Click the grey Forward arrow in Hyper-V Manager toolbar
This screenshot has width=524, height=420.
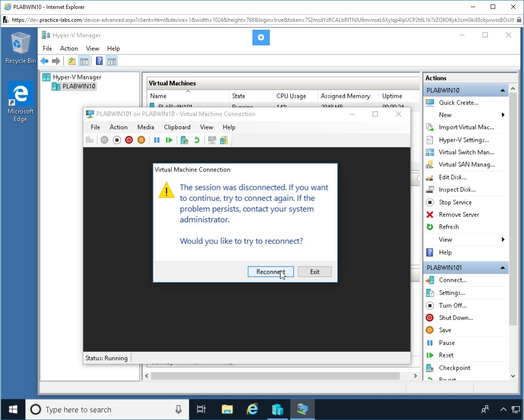coord(56,61)
